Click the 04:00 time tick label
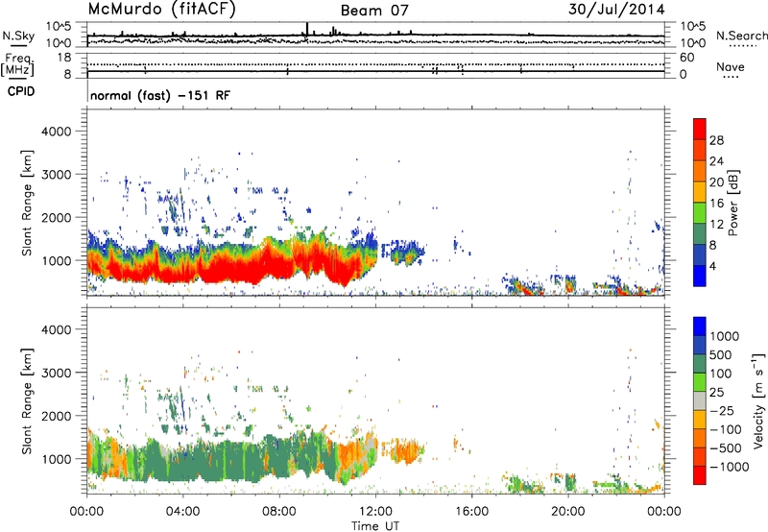The height and width of the screenshot is (532, 768). (182, 512)
